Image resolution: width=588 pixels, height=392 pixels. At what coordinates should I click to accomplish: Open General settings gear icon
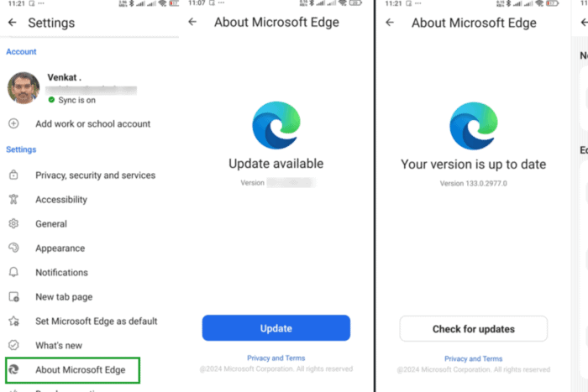[x=13, y=223]
